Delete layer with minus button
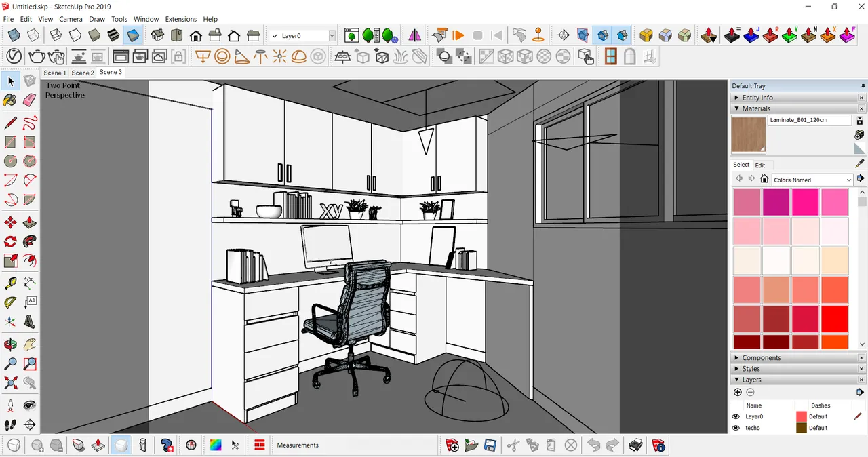 pos(750,392)
